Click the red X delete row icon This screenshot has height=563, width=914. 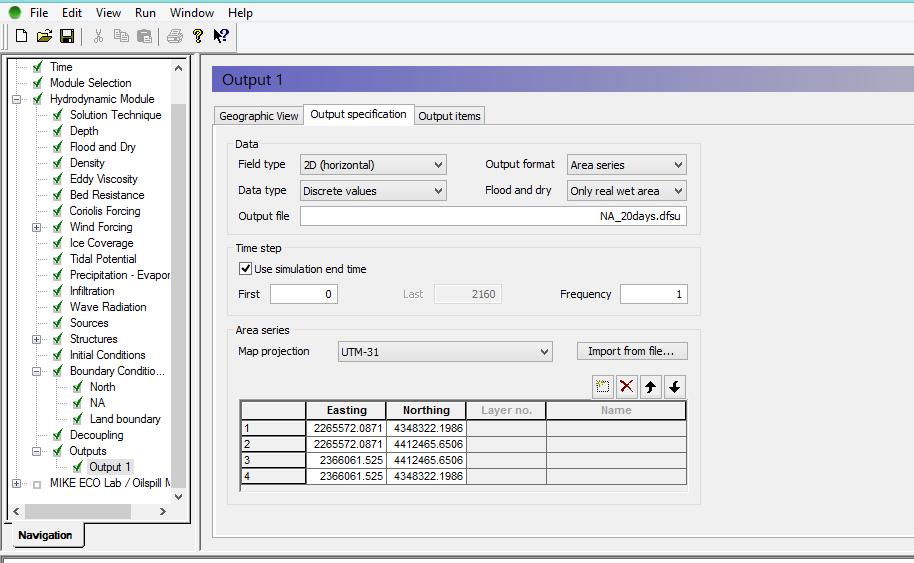[627, 386]
